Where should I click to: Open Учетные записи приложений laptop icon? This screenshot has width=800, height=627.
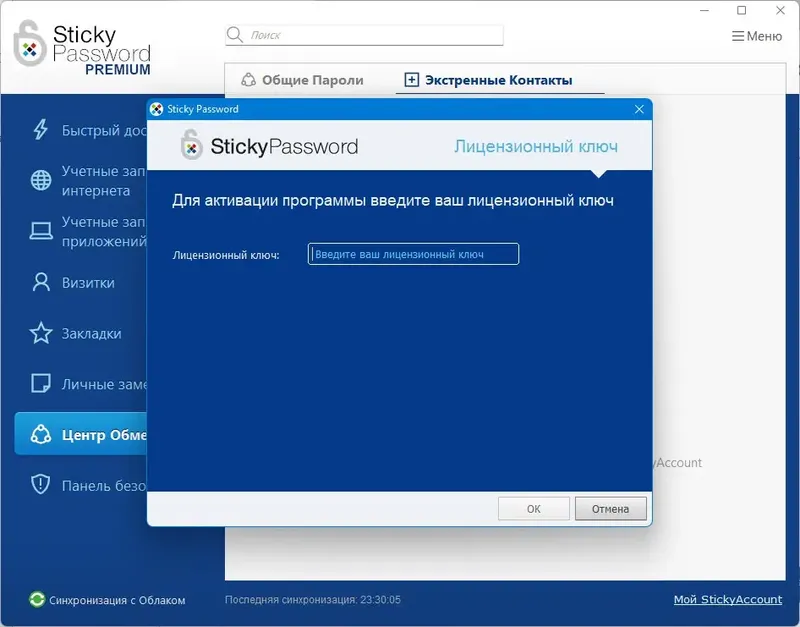pyautogui.click(x=40, y=231)
